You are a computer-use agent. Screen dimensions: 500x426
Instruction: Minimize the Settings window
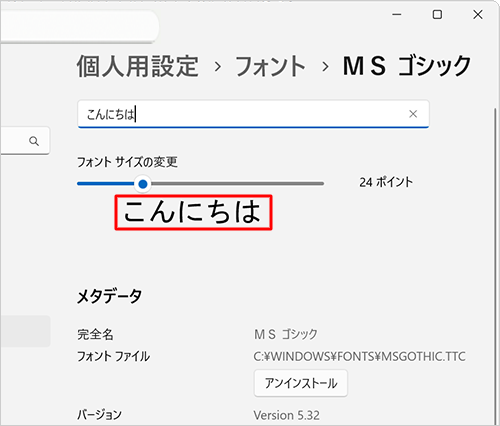click(x=397, y=15)
